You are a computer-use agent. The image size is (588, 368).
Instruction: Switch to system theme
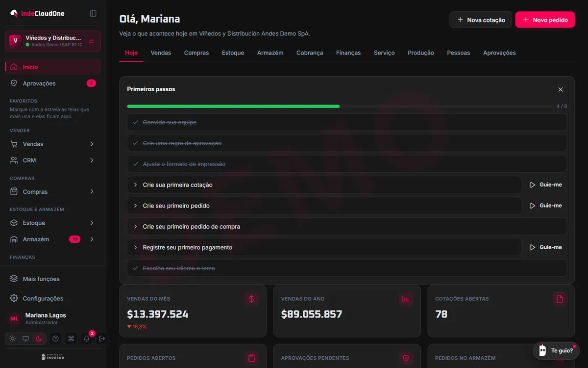click(x=26, y=339)
